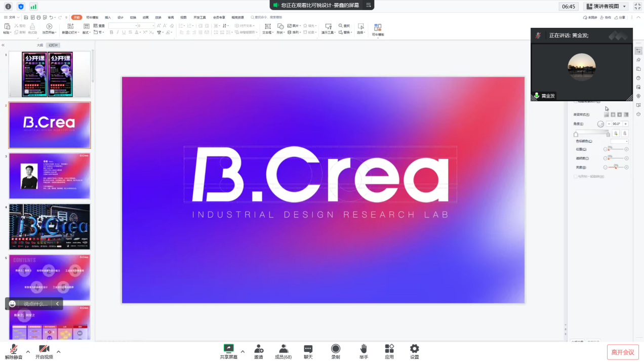Click the print icon in quick toolbar
644x362 pixels.
click(x=39, y=17)
